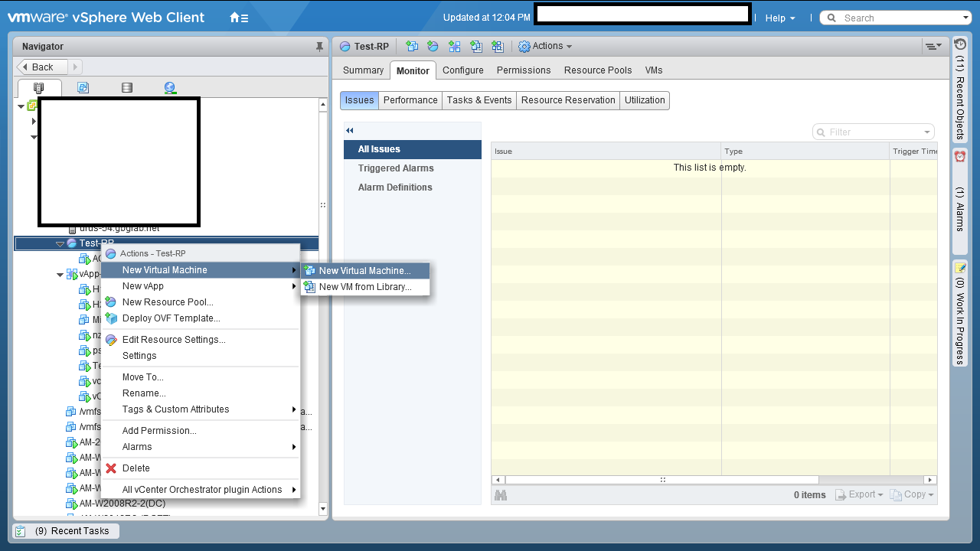Screen dimensions: 980x551
Task: Collapse the issues side panel with double arrow
Action: point(350,131)
